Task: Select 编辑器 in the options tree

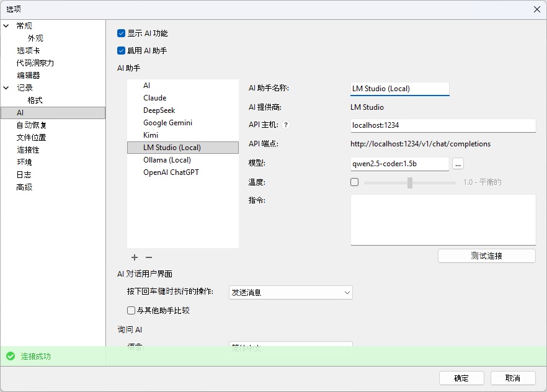Action: 29,75
